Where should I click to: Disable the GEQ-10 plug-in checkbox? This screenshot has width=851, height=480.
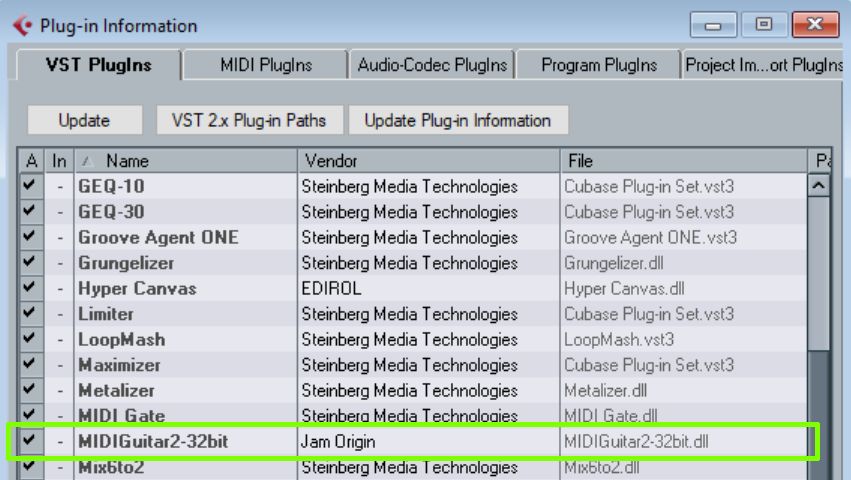pyautogui.click(x=29, y=186)
